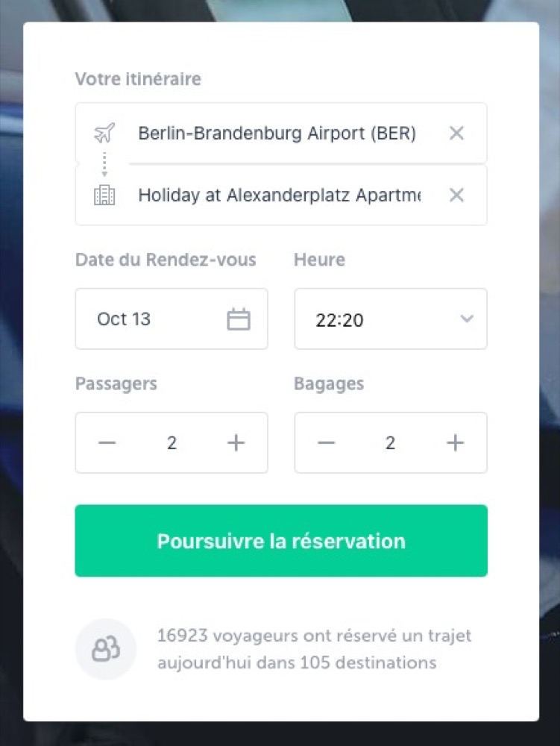The height and width of the screenshot is (746, 560).
Task: Increase the Bagages count with plus
Action: coord(455,442)
